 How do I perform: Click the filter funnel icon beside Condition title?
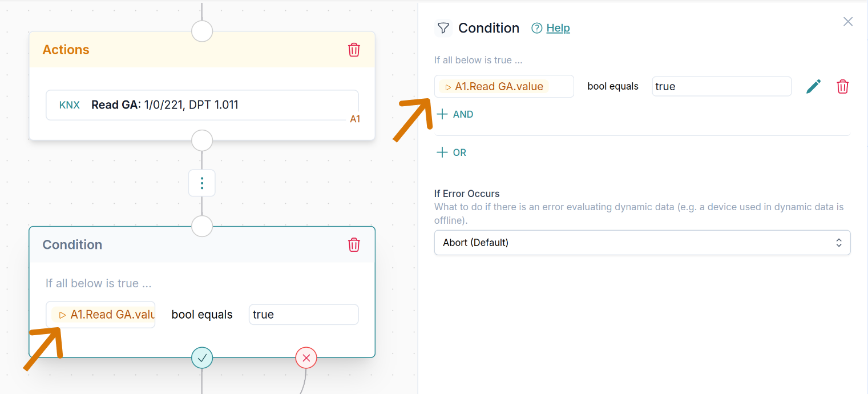(x=443, y=28)
